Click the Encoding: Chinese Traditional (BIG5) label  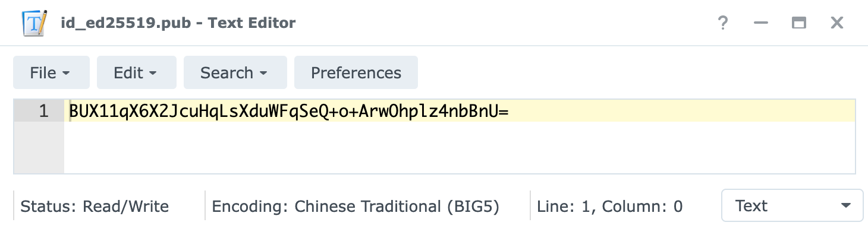pos(356,206)
